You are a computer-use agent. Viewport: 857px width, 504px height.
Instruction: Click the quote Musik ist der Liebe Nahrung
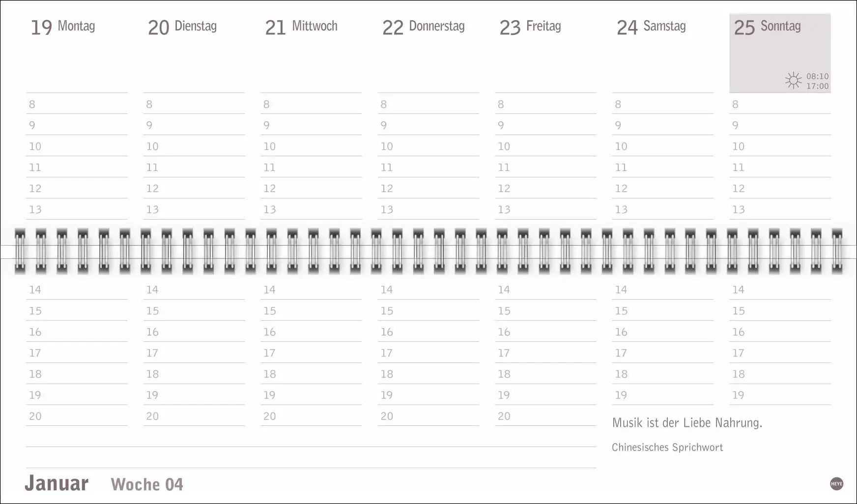[x=687, y=422]
